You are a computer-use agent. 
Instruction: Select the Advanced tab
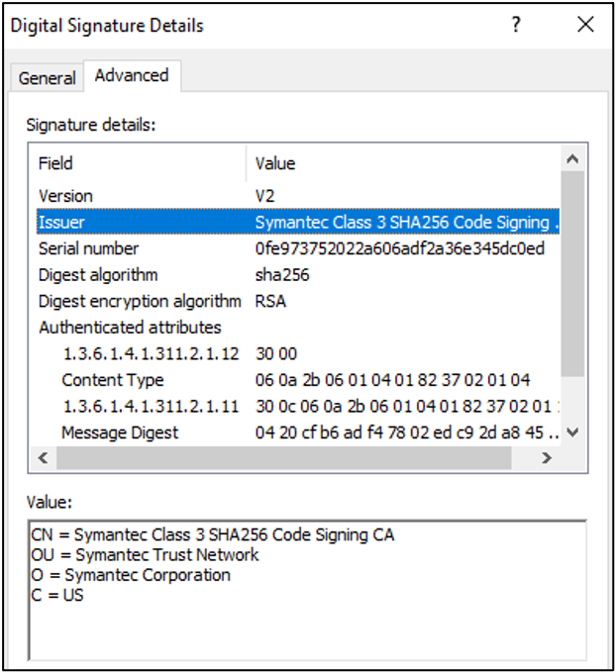[132, 75]
